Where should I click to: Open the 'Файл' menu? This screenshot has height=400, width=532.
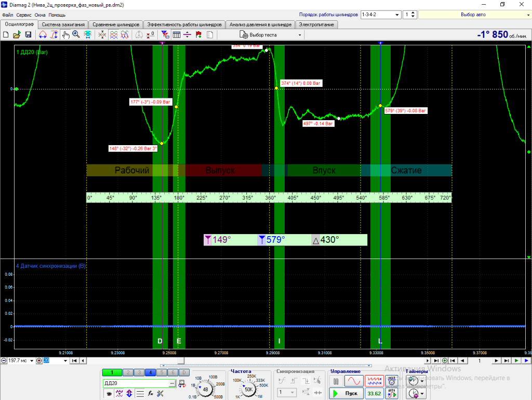point(7,15)
